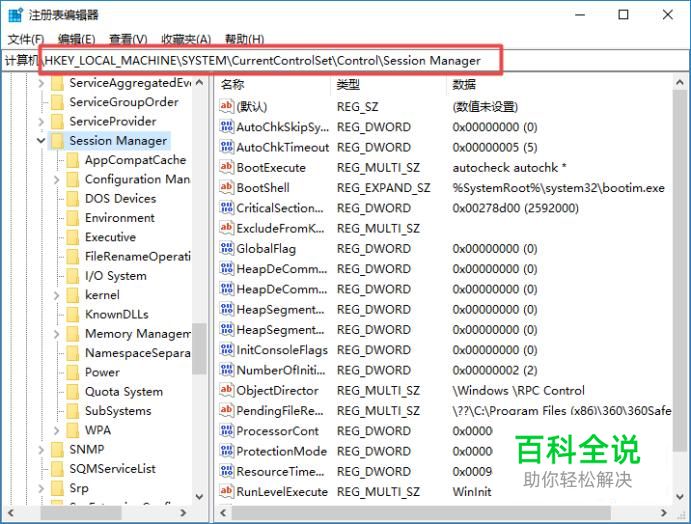The width and height of the screenshot is (691, 524).
Task: Click the values pane scroll-right arrow
Action: tap(664, 513)
